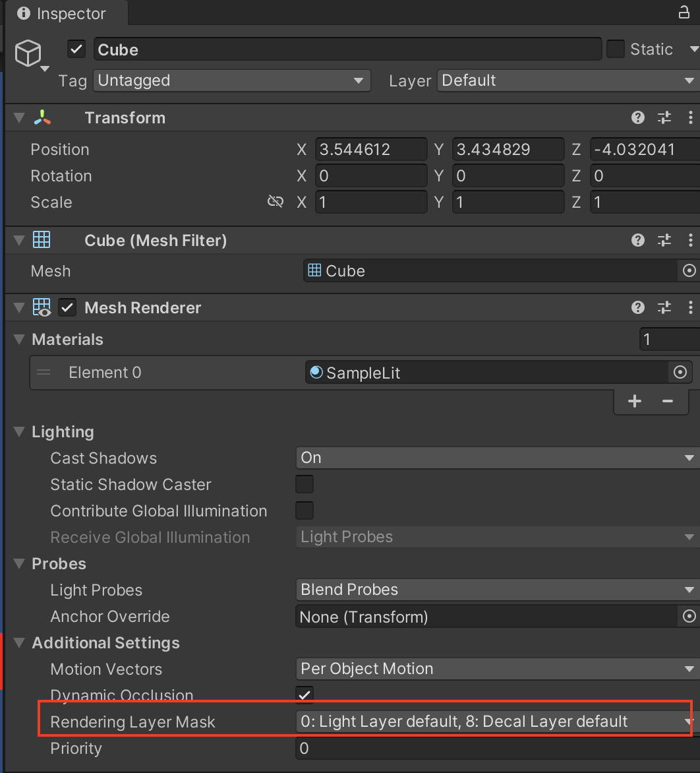Add a material with the plus button
700x773 pixels.
point(634,401)
